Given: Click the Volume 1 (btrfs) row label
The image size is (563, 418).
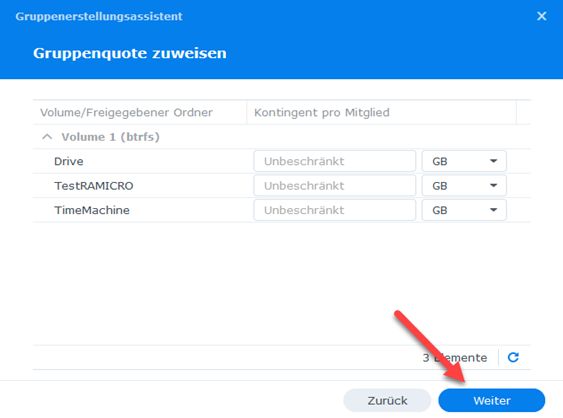Looking at the screenshot, I should tap(110, 137).
